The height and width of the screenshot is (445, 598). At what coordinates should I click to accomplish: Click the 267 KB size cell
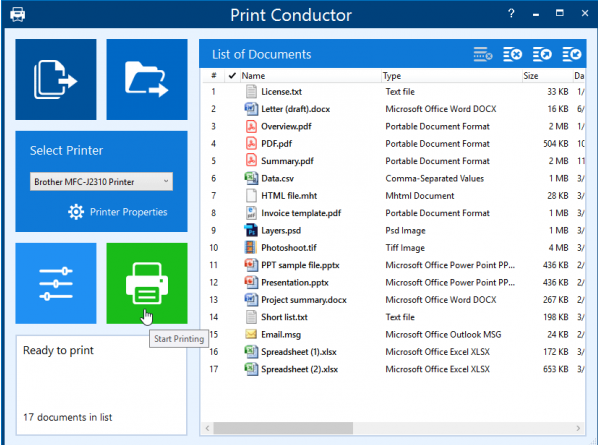(556, 300)
